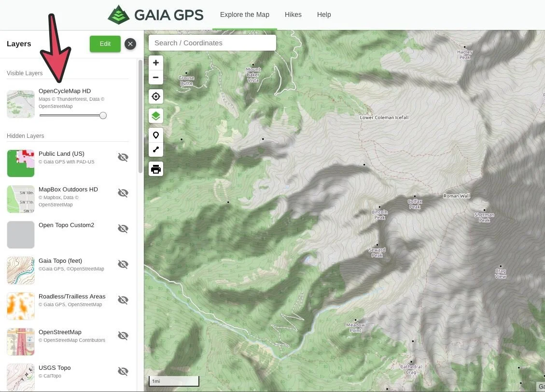Show the USGS Topo layer
This screenshot has height=392, width=545.
point(123,372)
